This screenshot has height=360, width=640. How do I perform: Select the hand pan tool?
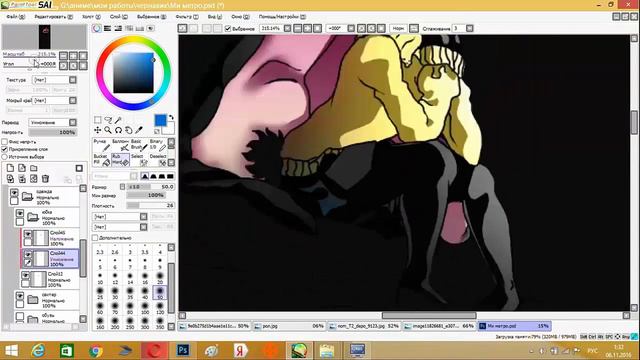(x=129, y=130)
